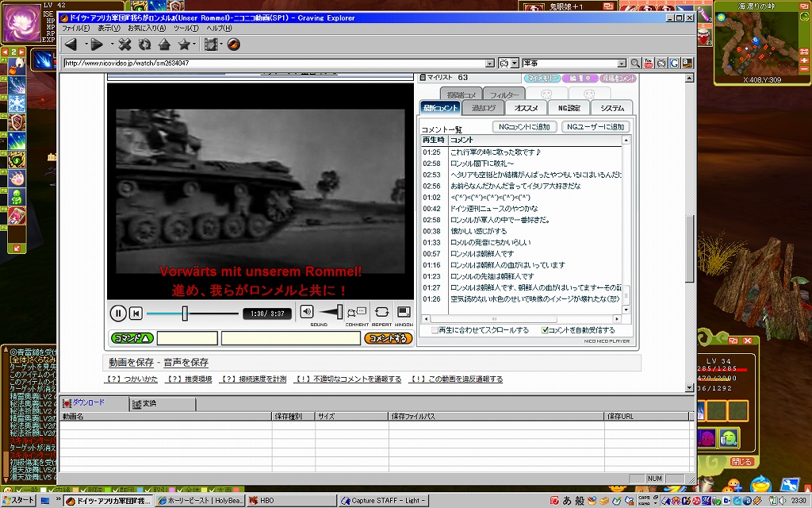812x508 pixels.
Task: Click the 動画を保存 link
Action: 131,362
